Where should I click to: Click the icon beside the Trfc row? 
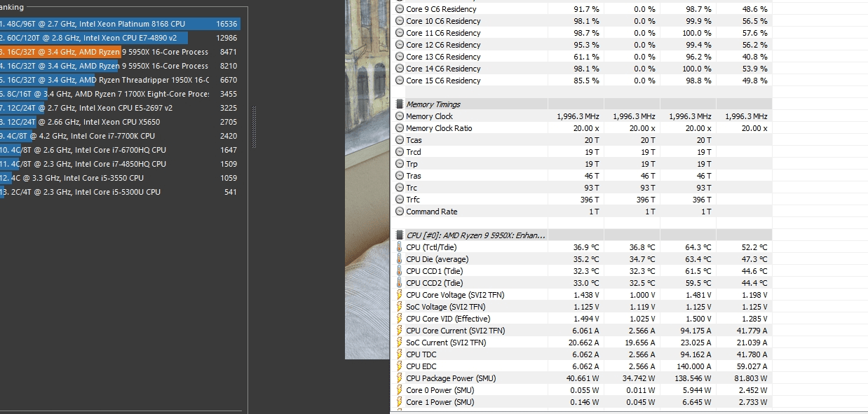tap(400, 200)
